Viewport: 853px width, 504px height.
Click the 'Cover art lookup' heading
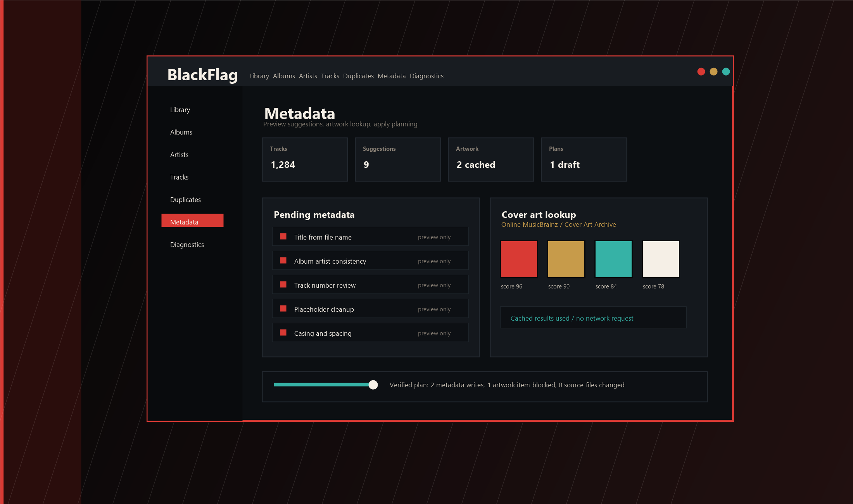coord(539,215)
